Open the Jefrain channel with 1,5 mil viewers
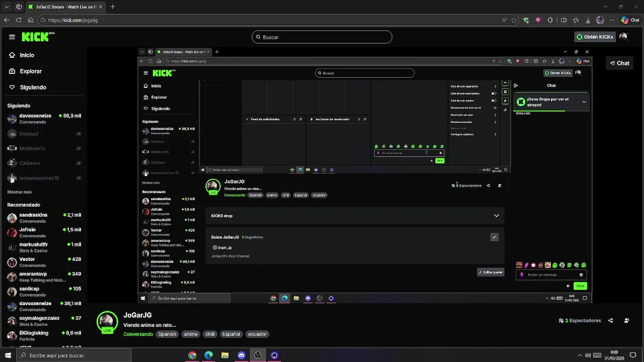The width and height of the screenshot is (644, 362). coord(44,232)
